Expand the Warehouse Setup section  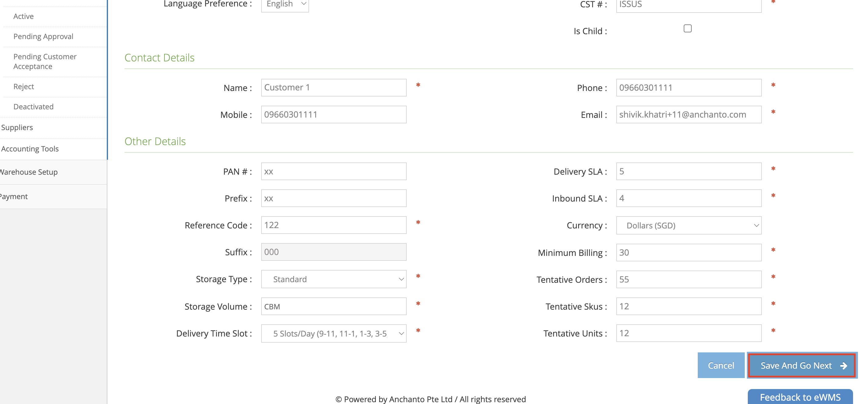pos(29,172)
